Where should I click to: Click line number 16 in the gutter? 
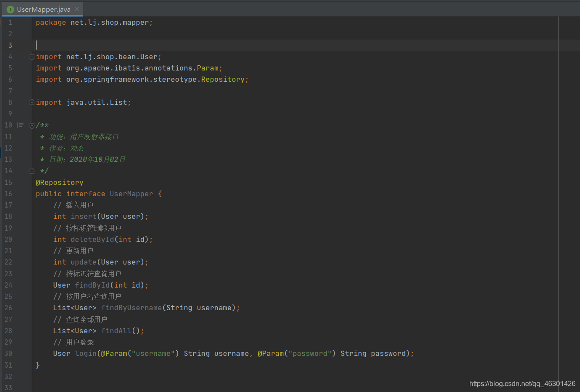tap(8, 194)
